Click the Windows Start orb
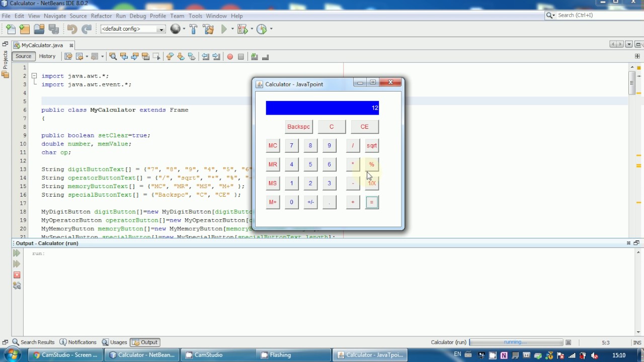 12,354
